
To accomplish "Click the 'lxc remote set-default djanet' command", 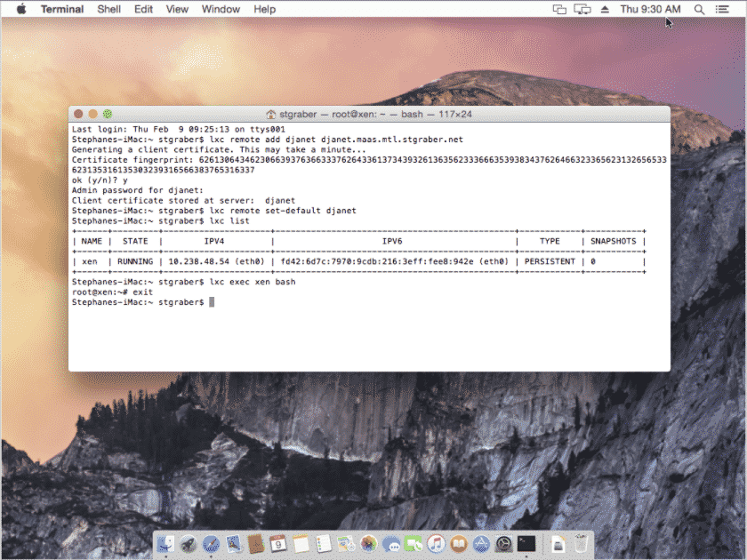I will (283, 211).
